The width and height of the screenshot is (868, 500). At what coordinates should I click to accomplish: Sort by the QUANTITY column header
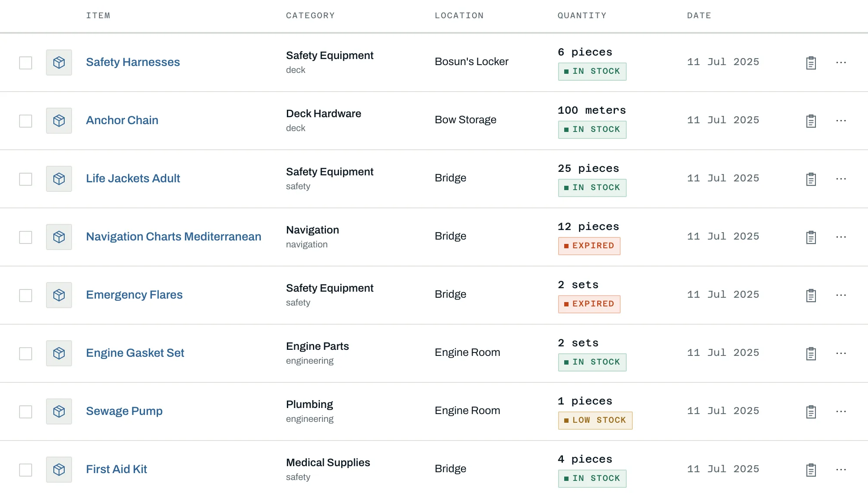pos(582,16)
